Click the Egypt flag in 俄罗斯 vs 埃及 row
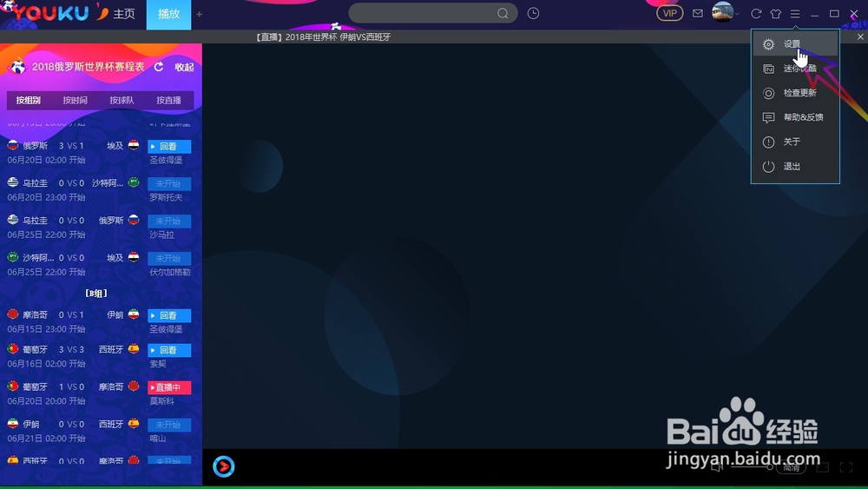The image size is (868, 489). pos(134,145)
